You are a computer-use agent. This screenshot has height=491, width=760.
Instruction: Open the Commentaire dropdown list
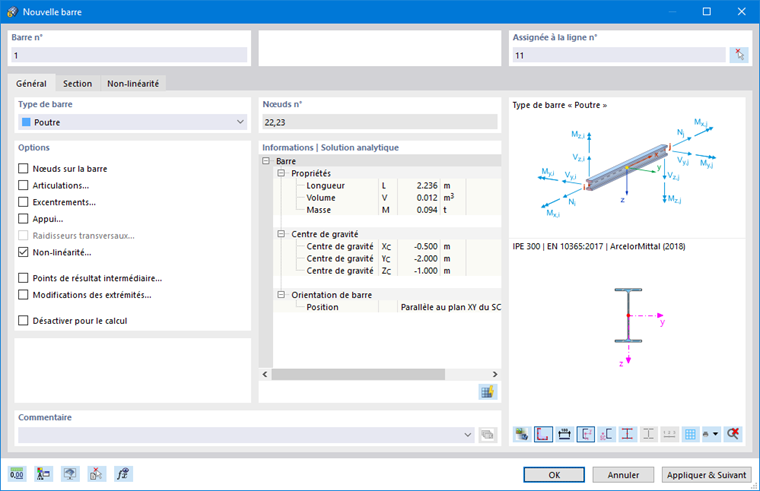467,435
